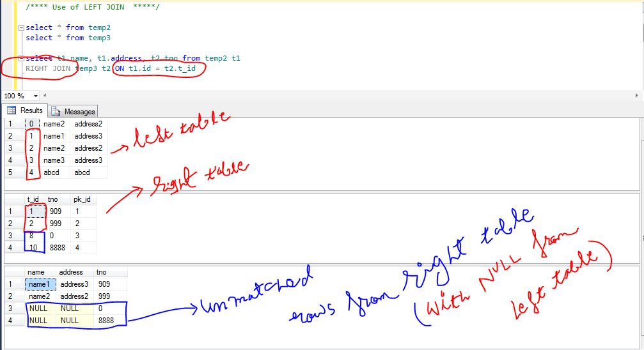Click the editor's horizontal scroll left arrow
The height and width of the screenshot is (350, 644).
click(44, 96)
